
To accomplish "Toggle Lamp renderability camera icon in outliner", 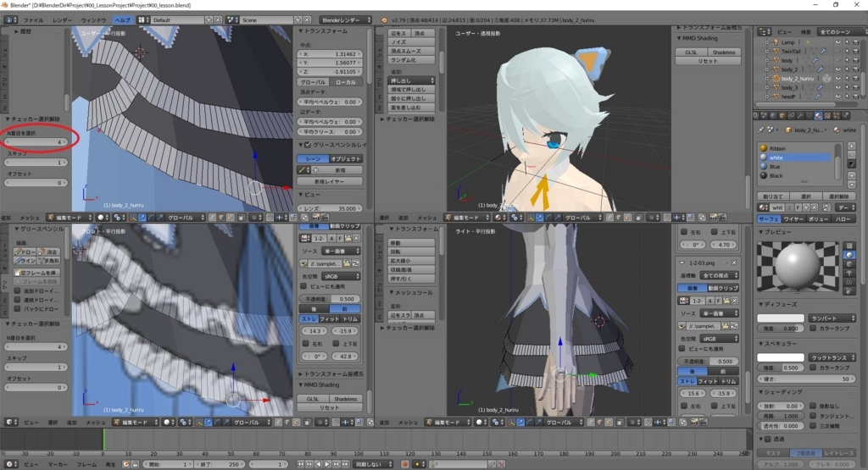I will pyautogui.click(x=856, y=42).
